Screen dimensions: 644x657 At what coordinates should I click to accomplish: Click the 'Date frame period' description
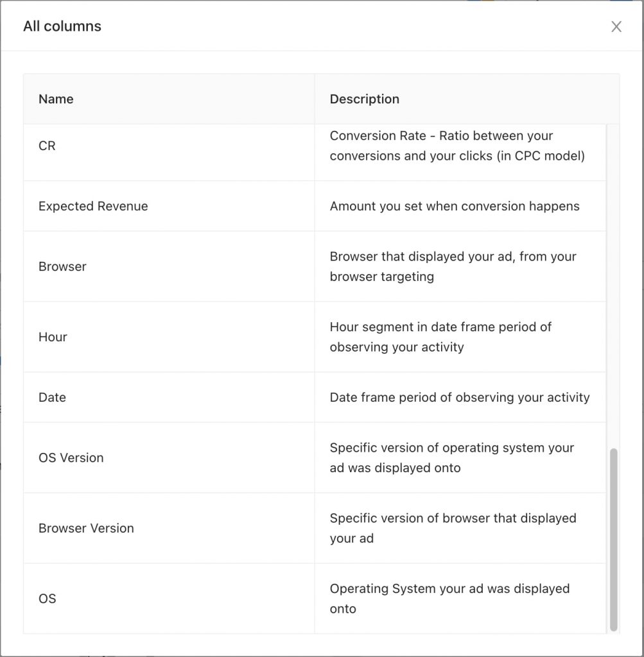click(459, 397)
